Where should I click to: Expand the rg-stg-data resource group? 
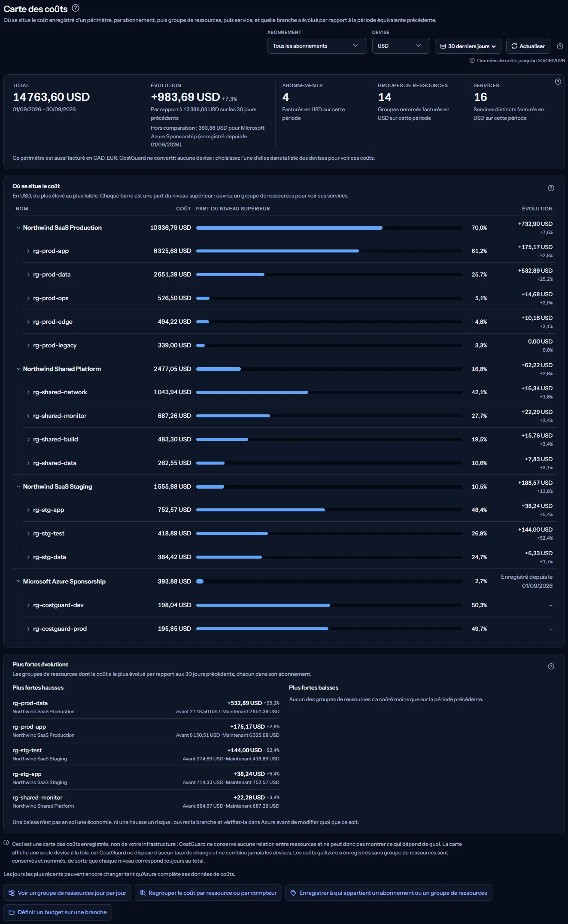pos(28,557)
